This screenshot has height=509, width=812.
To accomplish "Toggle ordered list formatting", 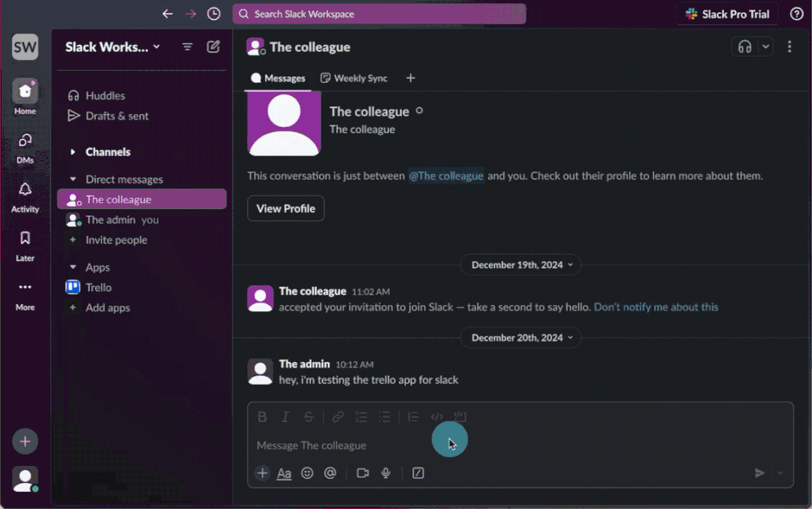I will pos(361,417).
